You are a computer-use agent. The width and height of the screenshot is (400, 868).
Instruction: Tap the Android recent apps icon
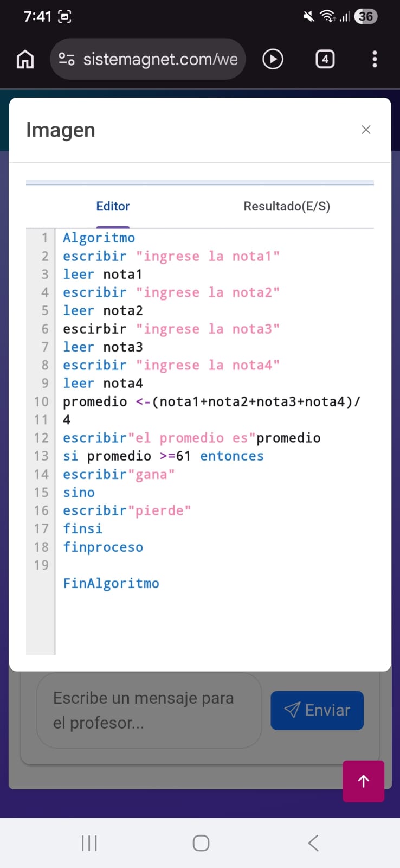click(x=89, y=843)
